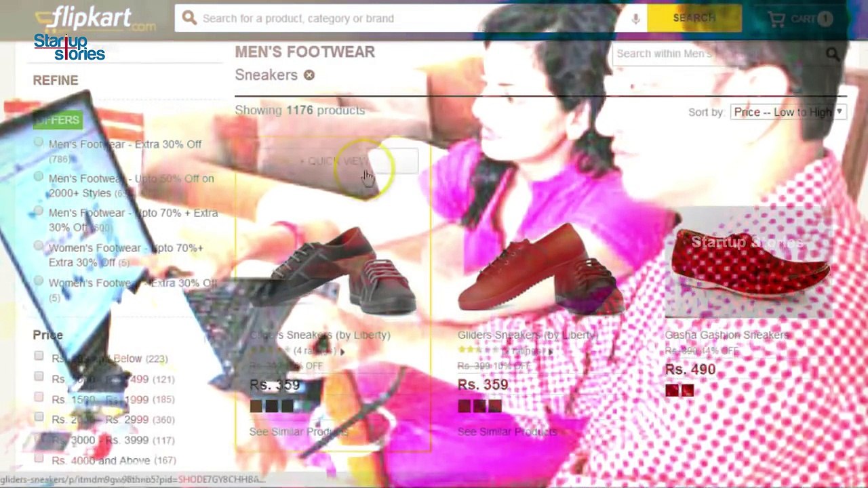The height and width of the screenshot is (488, 868).
Task: Click second Gliders Sneakers (by Liberty) title
Action: point(527,335)
